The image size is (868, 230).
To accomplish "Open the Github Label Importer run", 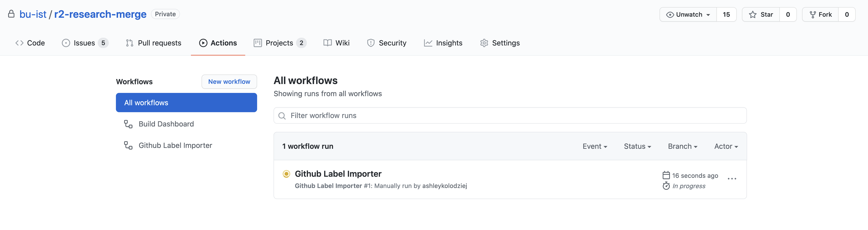I will coord(338,174).
